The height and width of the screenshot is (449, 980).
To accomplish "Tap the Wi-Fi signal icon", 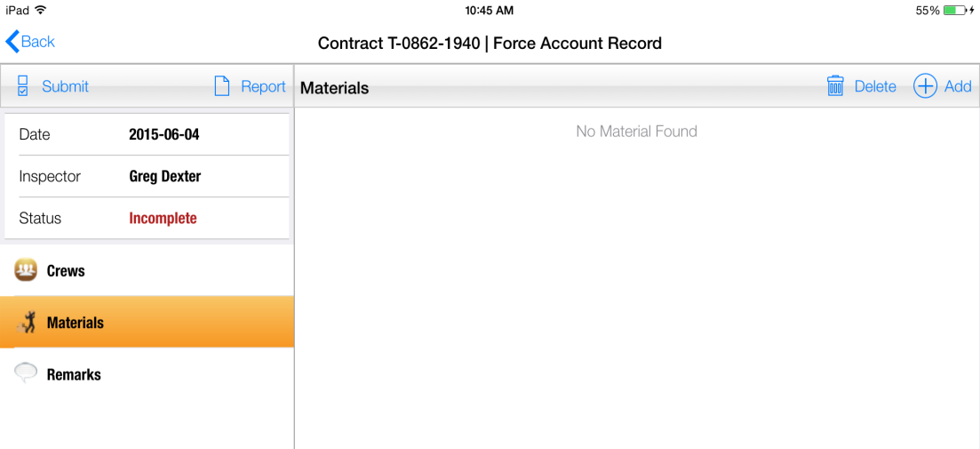I will tap(41, 10).
